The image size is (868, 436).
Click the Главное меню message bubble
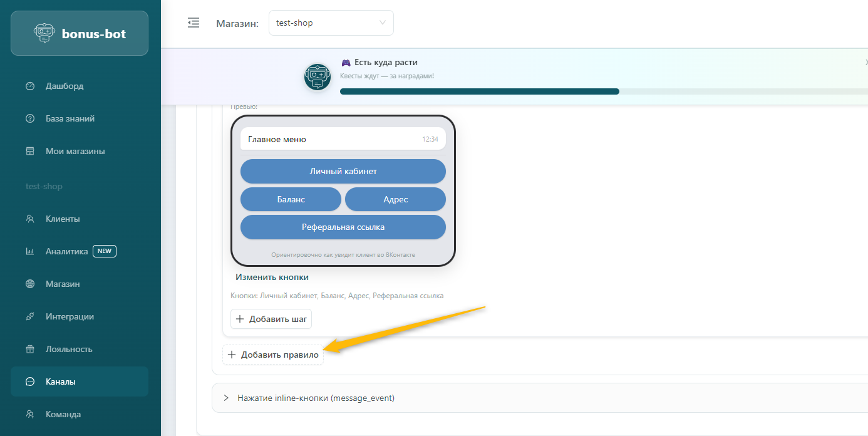click(x=343, y=139)
